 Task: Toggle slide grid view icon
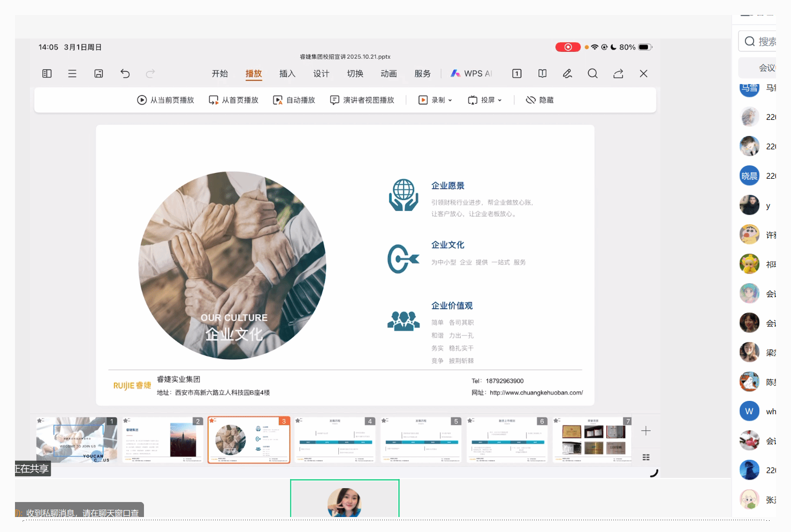(646, 457)
